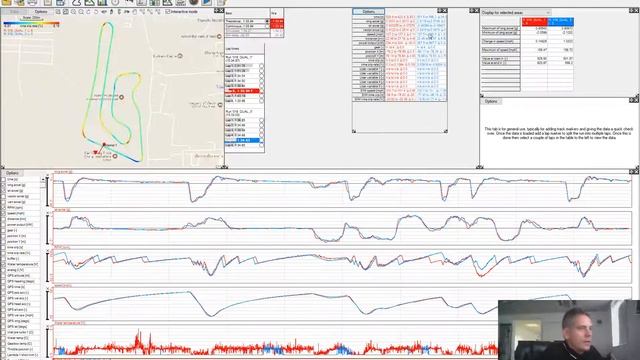The image size is (640, 360).
Task: Click the X icon atop the long accel chart axis
Action: tap(47, 175)
